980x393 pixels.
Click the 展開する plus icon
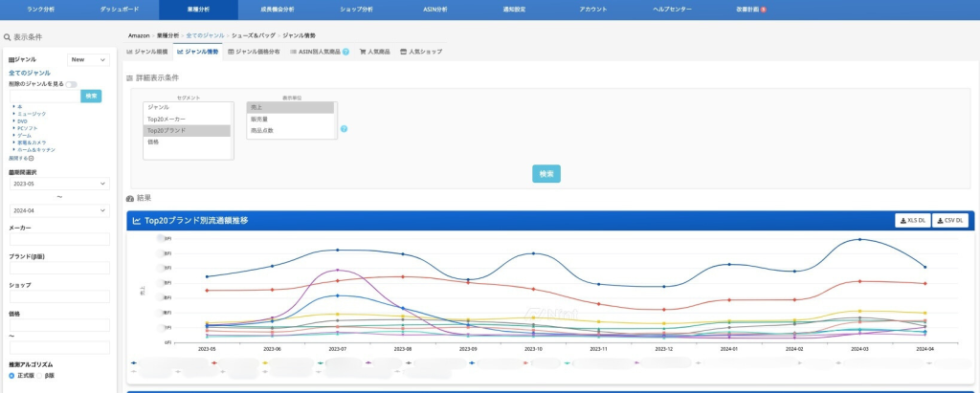pos(31,158)
